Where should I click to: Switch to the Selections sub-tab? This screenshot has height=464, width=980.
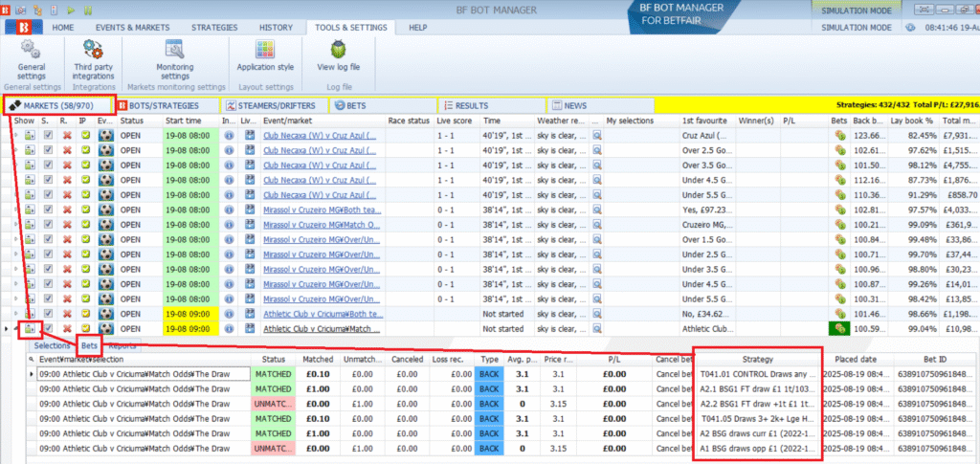tap(52, 344)
